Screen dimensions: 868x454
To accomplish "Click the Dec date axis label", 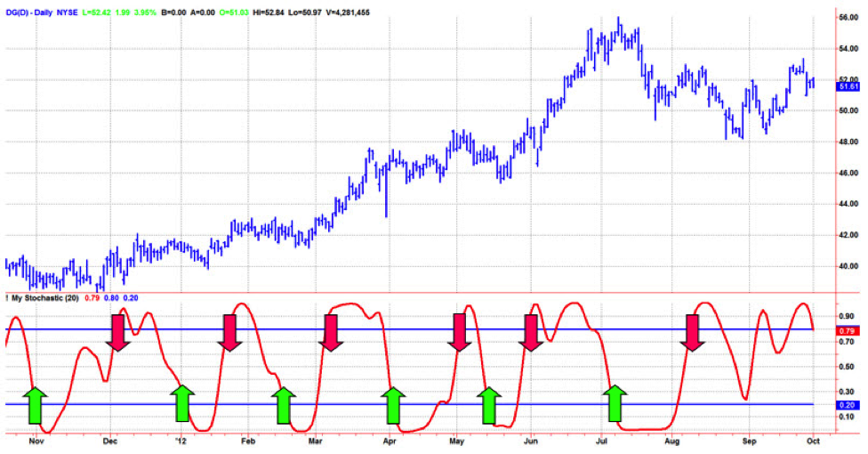I will click(x=110, y=442).
